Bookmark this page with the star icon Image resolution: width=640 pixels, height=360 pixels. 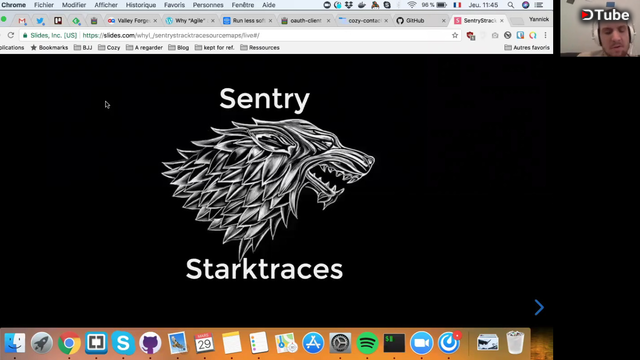[455, 35]
